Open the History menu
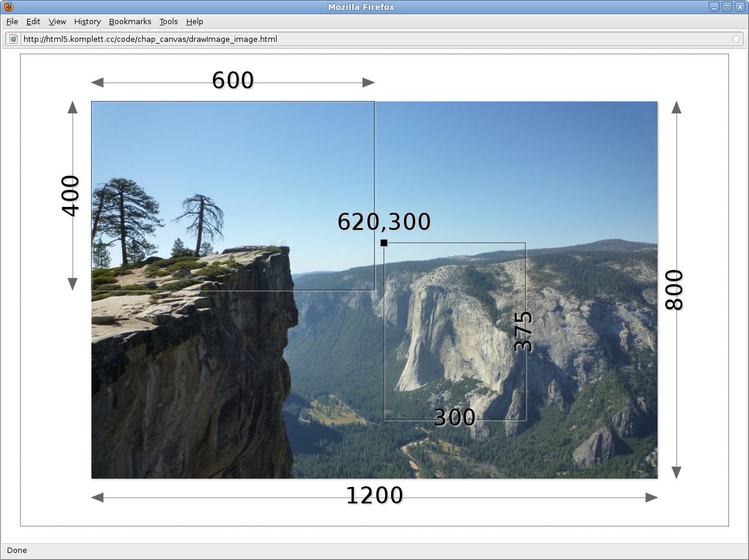Image resolution: width=749 pixels, height=560 pixels. (x=87, y=22)
